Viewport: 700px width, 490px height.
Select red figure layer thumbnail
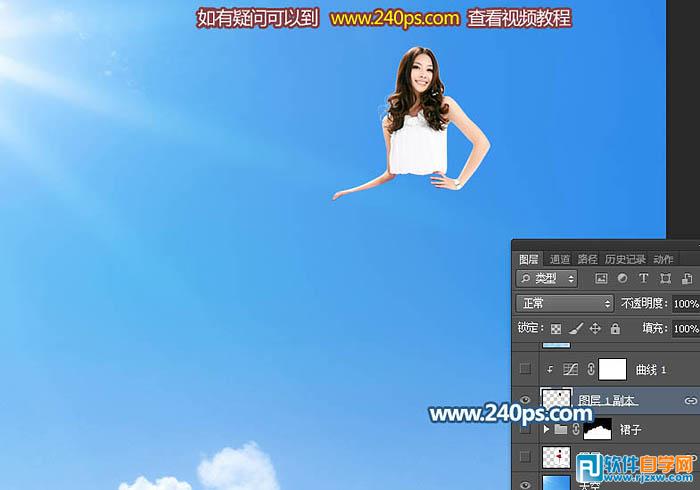[556, 457]
